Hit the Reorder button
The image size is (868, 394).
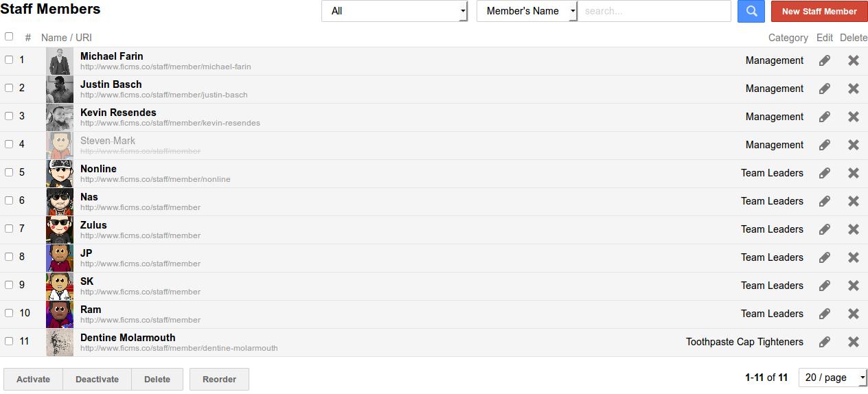coord(219,380)
